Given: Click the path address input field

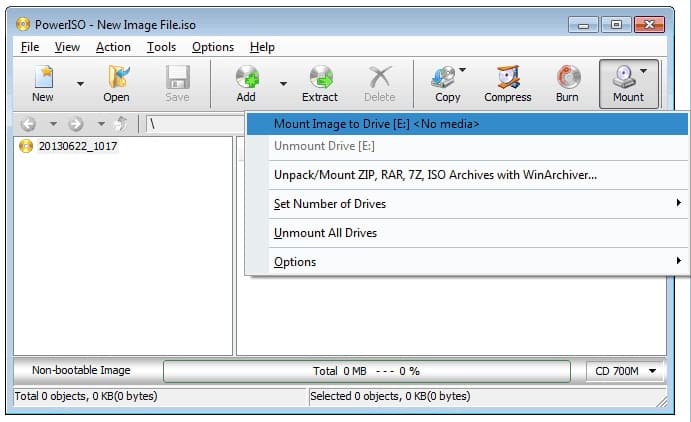Looking at the screenshot, I should tap(195, 124).
